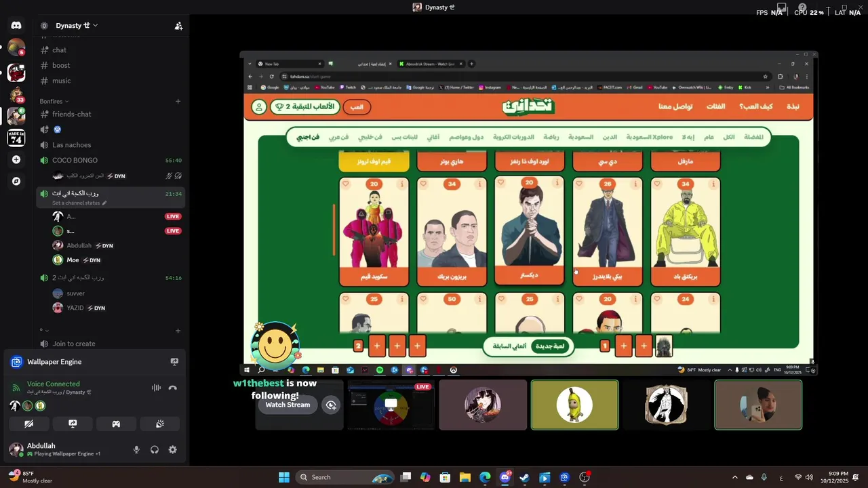Viewport: 868px width, 488px height.
Task: Click the New Tab browser tab in stream
Action: 289,64
